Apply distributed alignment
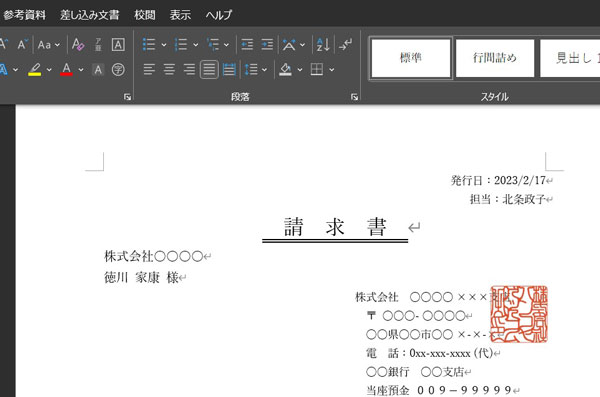 pos(229,70)
